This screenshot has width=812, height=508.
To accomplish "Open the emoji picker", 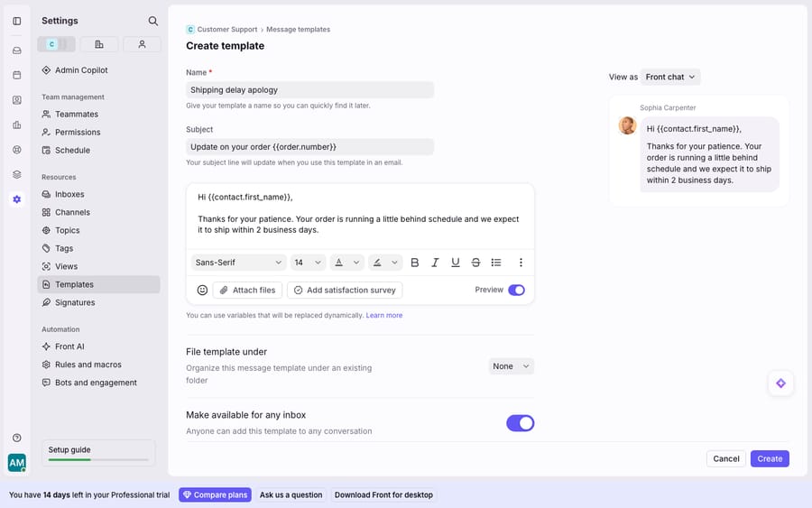I will point(202,290).
